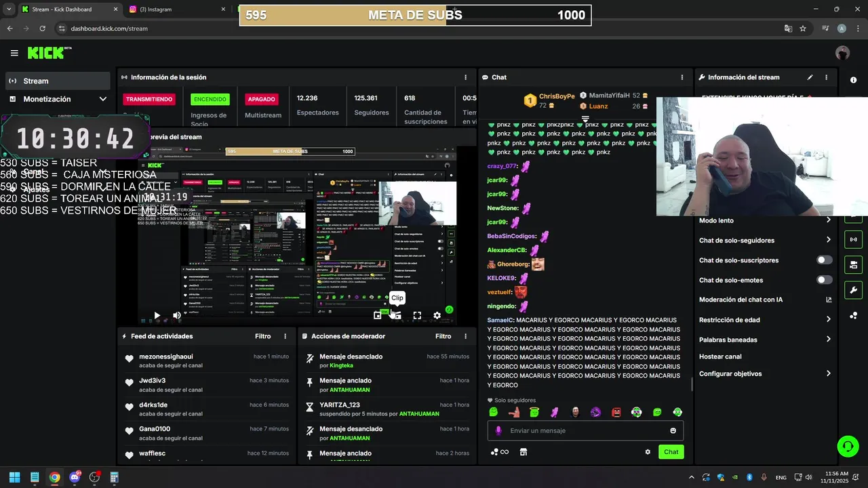Viewport: 868px width, 488px height.
Task: Toggle Chat de solo-emotes switch
Action: (824, 280)
